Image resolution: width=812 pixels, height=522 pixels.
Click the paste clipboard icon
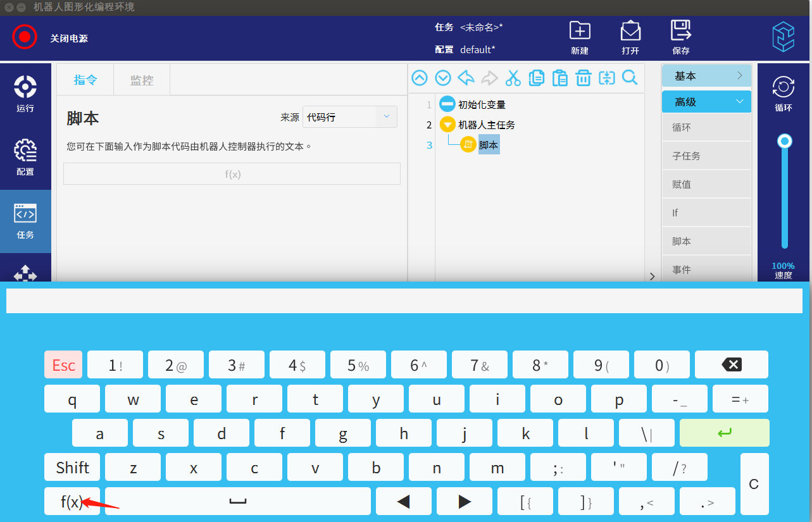pos(560,78)
